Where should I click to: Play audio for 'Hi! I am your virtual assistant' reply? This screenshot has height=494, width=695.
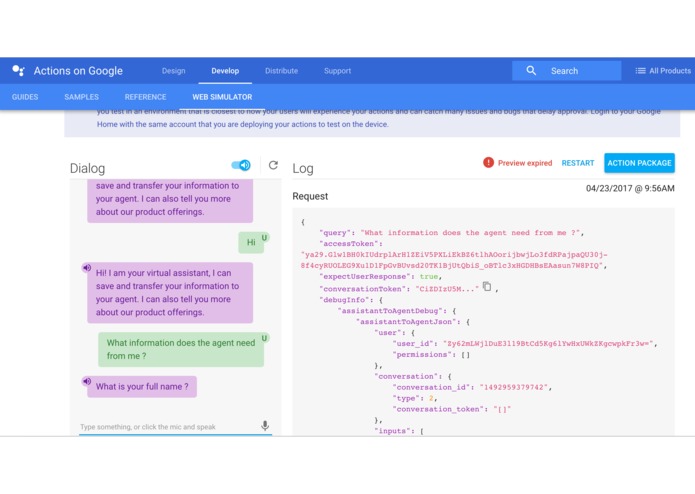86,268
